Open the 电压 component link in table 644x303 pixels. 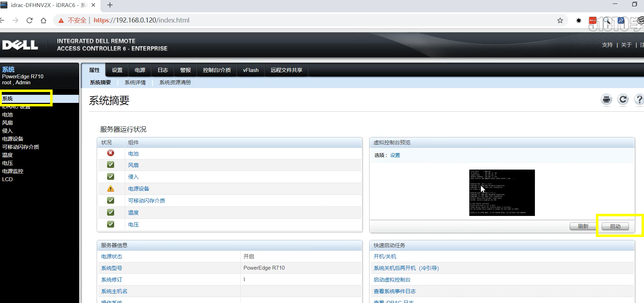point(133,225)
